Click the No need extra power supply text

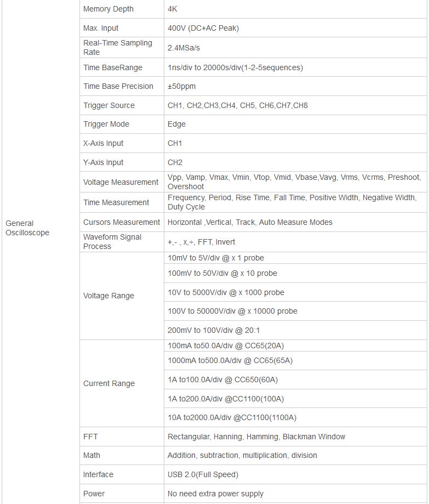[x=215, y=494]
